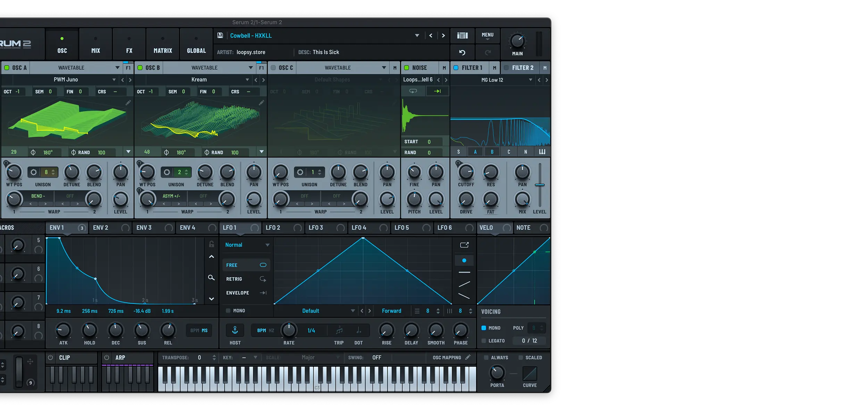Toggle noise one-shot arrow icon
The image size is (868, 417).
click(x=437, y=91)
